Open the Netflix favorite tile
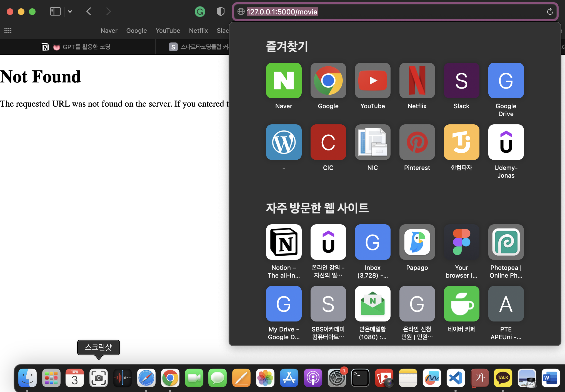Image resolution: width=565 pixels, height=392 pixels. point(417,81)
